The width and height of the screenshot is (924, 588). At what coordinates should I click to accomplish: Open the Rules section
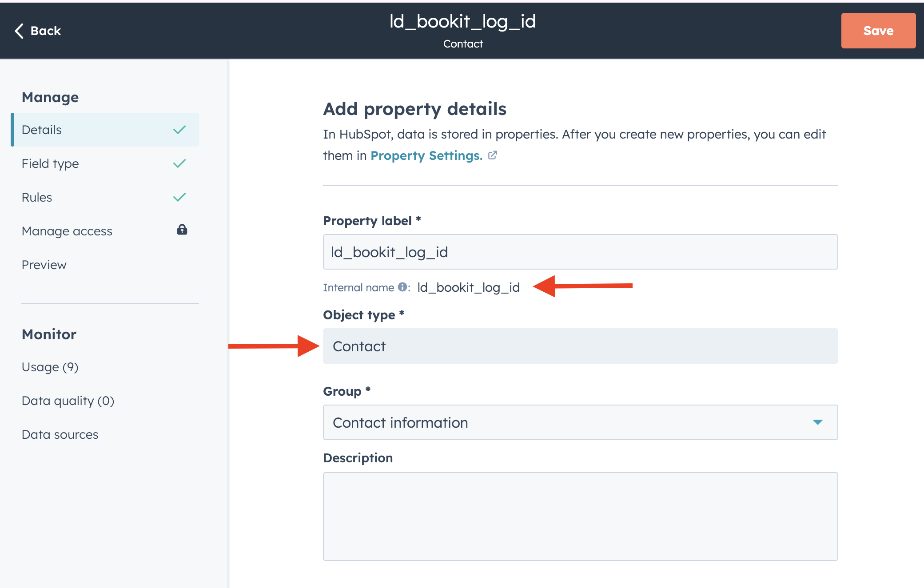coord(36,197)
